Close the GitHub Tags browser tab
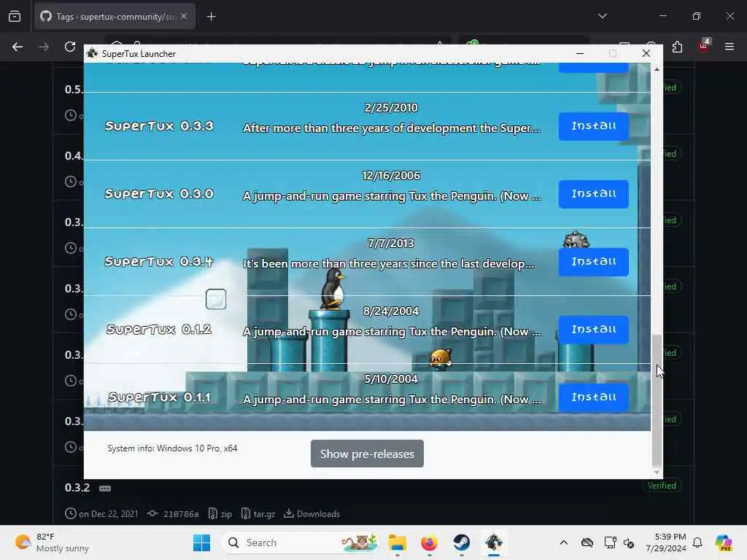747x560 pixels. [x=184, y=16]
